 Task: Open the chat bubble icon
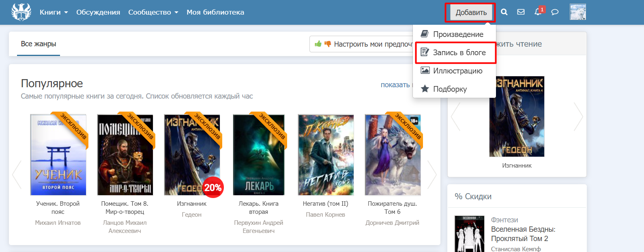[555, 12]
